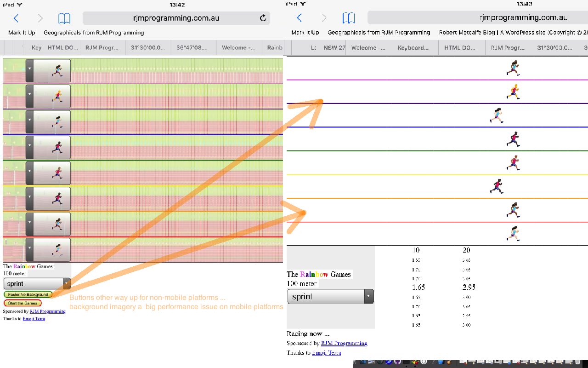This screenshot has width=588, height=368.
Task: Open runner dropdown in third lane, left window
Action: (48, 121)
